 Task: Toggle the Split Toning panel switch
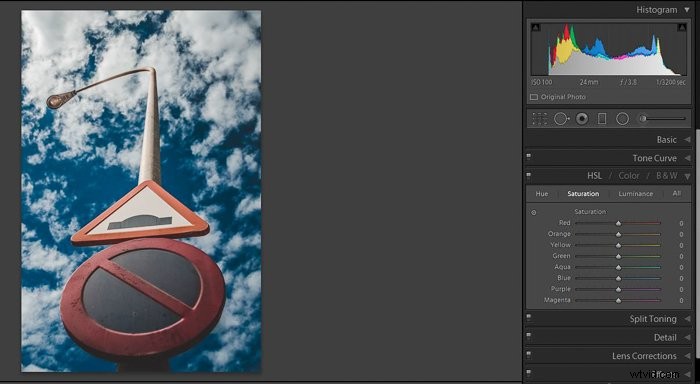coord(529,318)
